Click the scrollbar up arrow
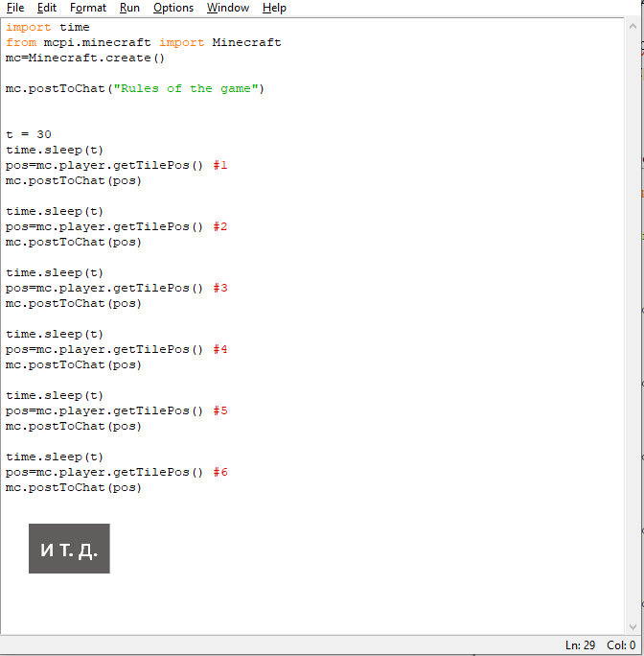The image size is (644, 656). click(632, 26)
